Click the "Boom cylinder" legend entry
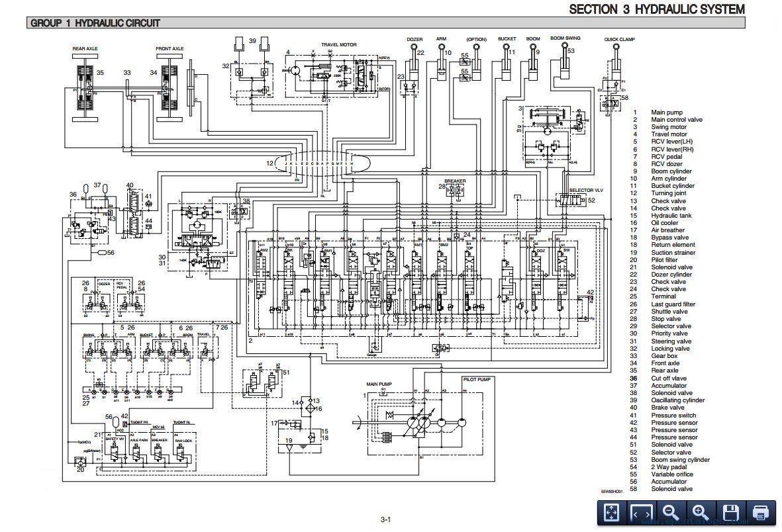The image size is (782, 532). (x=671, y=171)
